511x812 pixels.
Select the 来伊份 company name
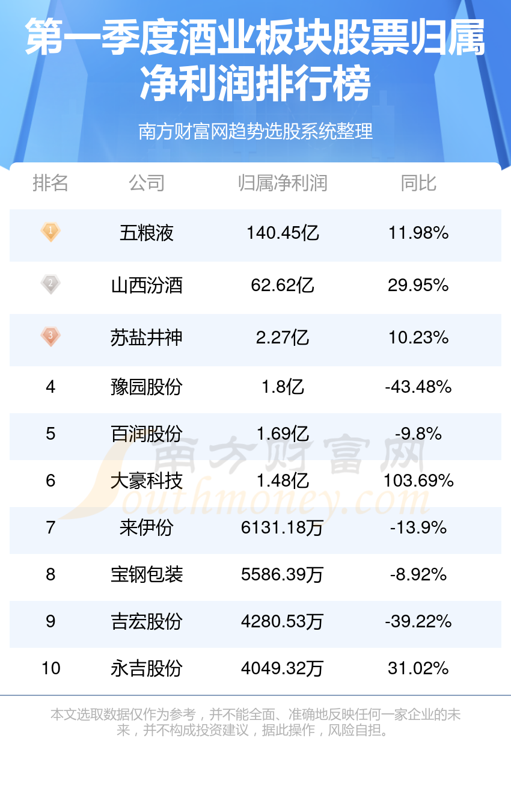coord(147,527)
